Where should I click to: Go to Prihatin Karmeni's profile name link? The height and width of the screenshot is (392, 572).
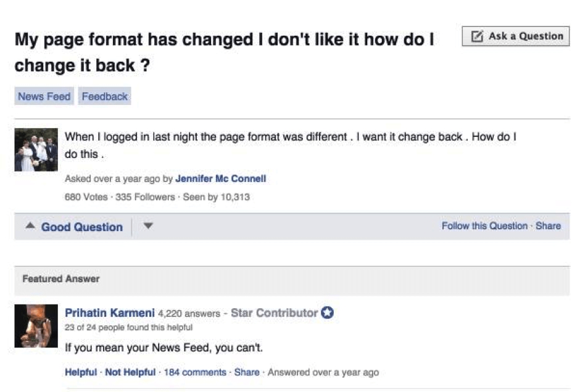point(110,312)
